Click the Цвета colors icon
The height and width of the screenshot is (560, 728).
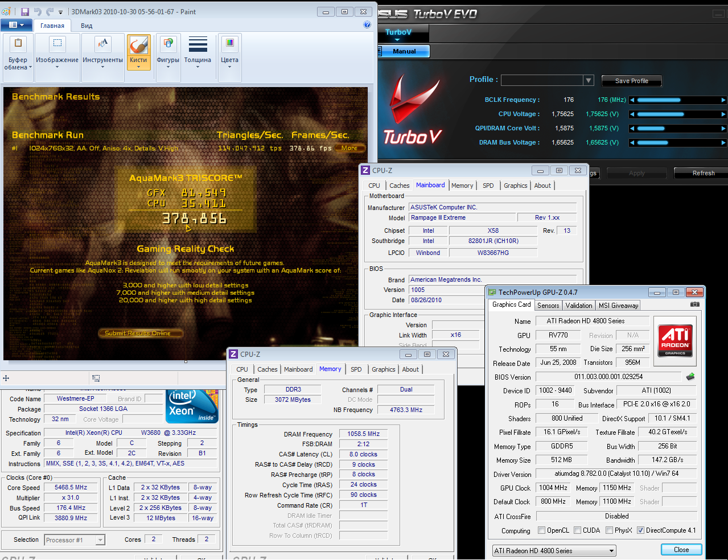click(x=229, y=44)
